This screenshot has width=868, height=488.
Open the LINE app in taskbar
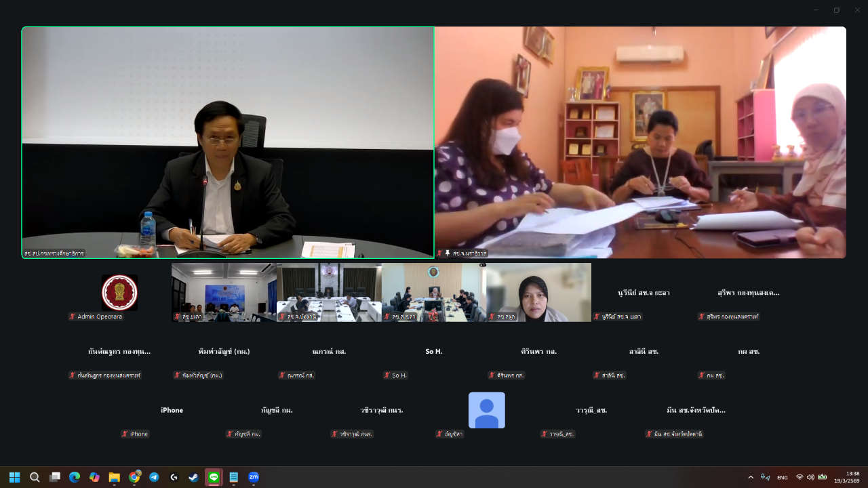[x=214, y=477]
